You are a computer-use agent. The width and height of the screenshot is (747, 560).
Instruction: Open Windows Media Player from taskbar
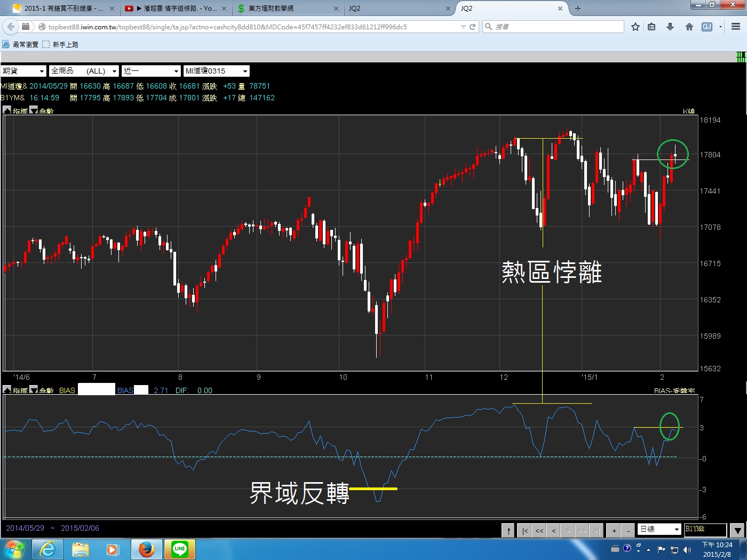(113, 549)
